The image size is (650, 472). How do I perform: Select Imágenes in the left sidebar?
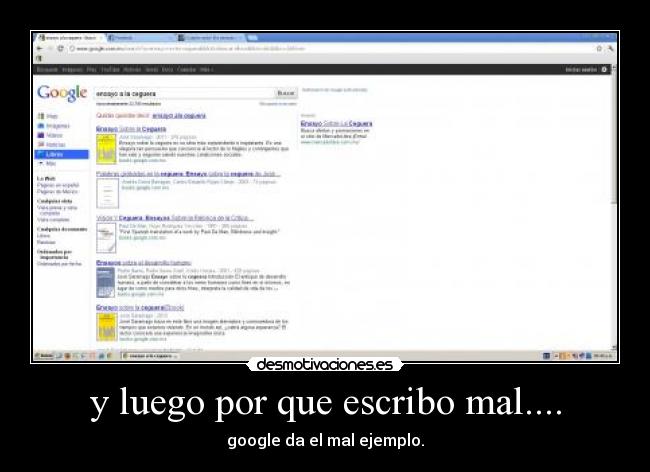54,126
